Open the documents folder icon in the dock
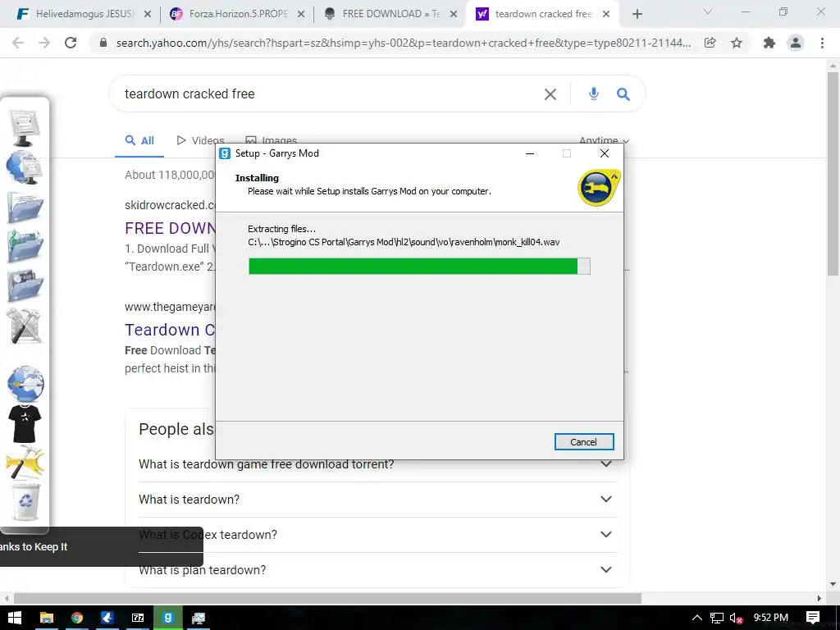840x630 pixels. tap(25, 207)
